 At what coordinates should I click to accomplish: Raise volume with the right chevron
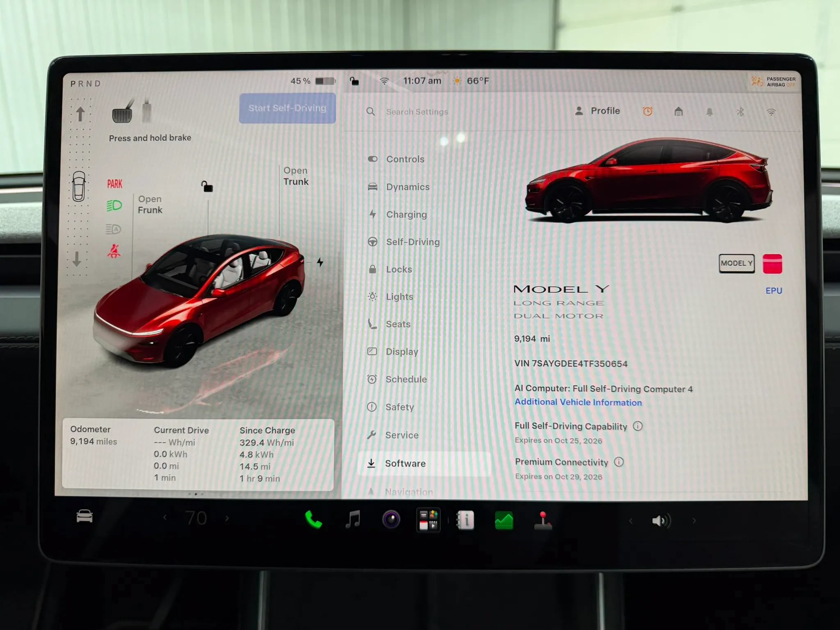pos(694,520)
